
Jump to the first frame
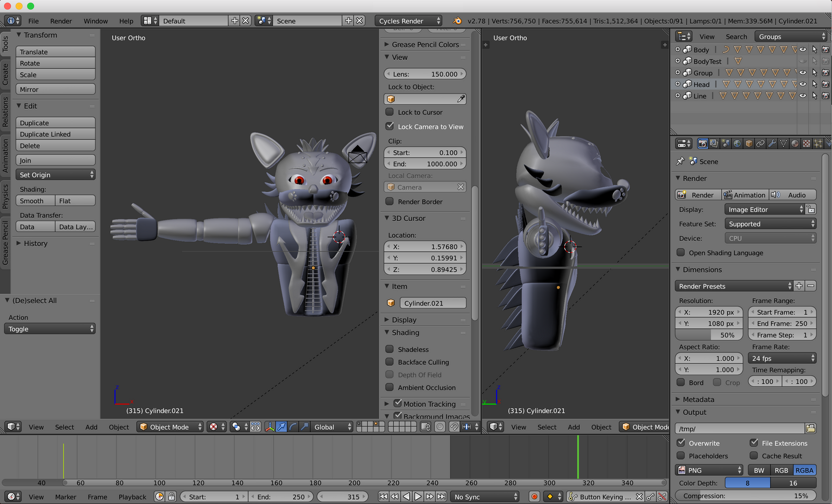coord(383,497)
